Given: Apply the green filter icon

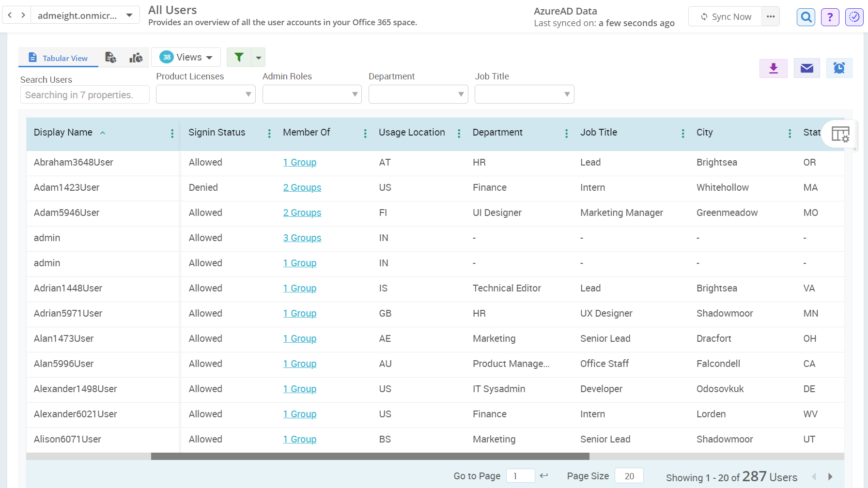Looking at the screenshot, I should click(238, 57).
